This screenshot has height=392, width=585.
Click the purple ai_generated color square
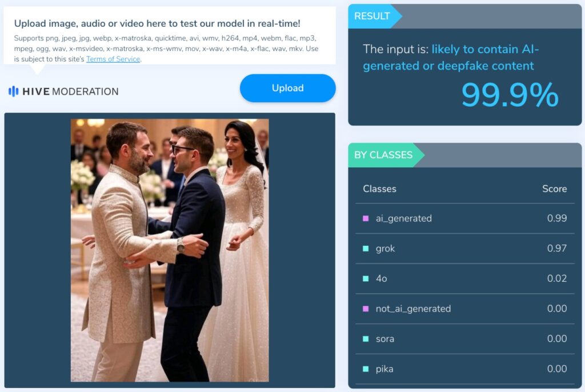pyautogui.click(x=366, y=219)
